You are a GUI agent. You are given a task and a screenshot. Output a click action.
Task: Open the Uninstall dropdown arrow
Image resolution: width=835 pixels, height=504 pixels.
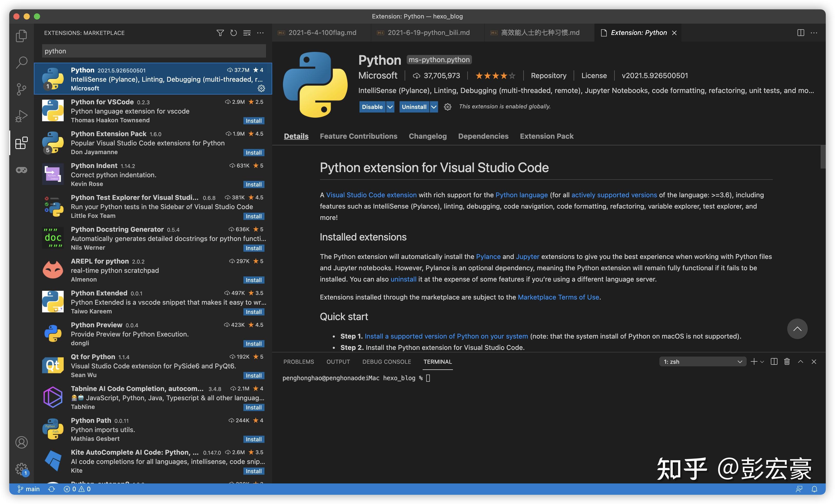(x=434, y=106)
